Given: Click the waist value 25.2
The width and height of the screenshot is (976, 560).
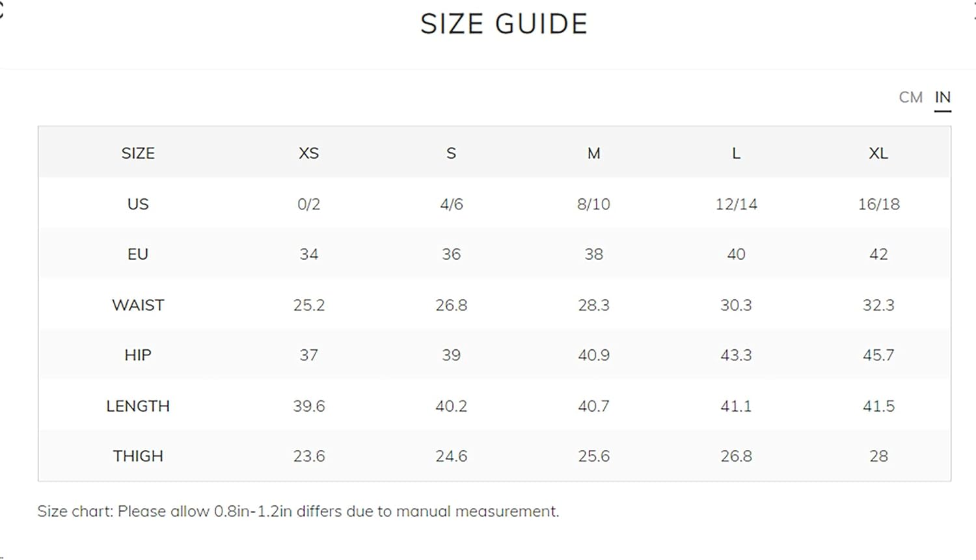Looking at the screenshot, I should click(x=308, y=305).
